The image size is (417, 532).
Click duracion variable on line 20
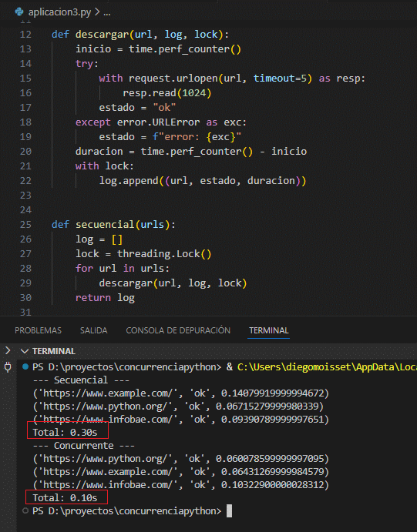[x=99, y=152]
